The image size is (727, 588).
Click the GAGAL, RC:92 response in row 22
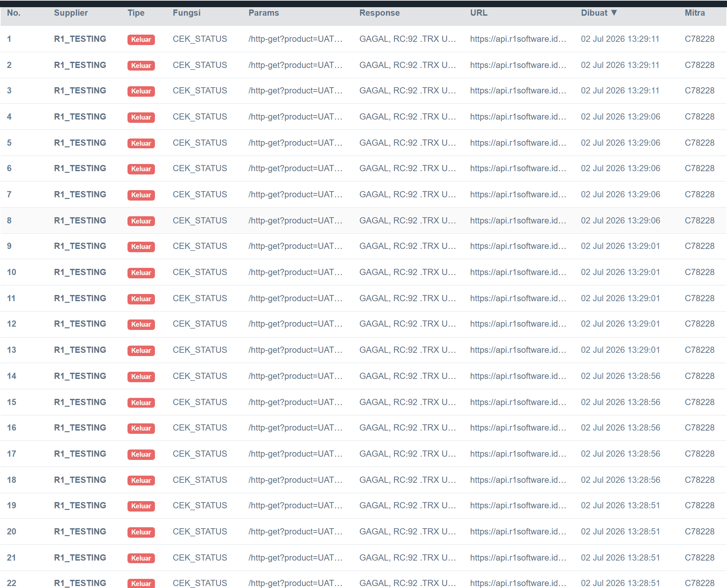click(x=408, y=583)
